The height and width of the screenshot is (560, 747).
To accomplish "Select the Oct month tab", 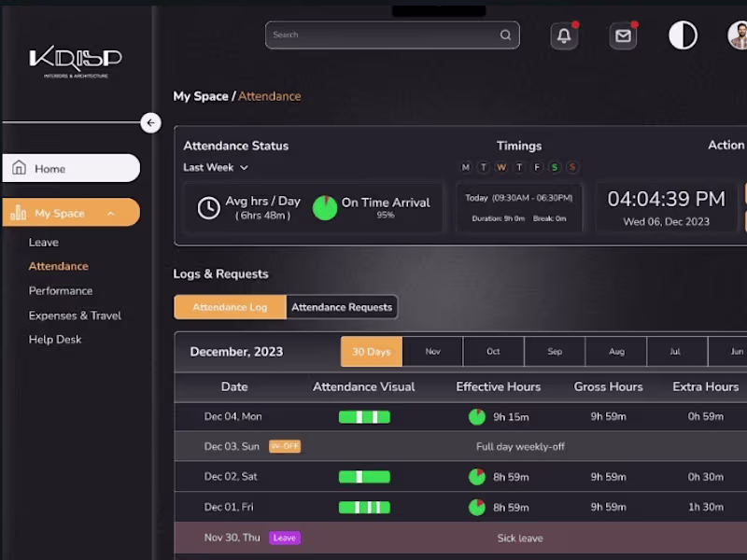I will (x=493, y=352).
